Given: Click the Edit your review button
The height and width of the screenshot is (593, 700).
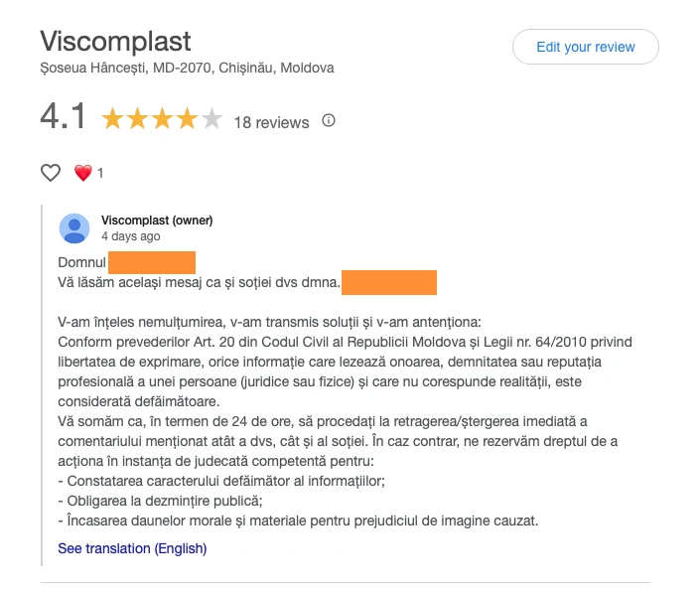Looking at the screenshot, I should point(585,47).
